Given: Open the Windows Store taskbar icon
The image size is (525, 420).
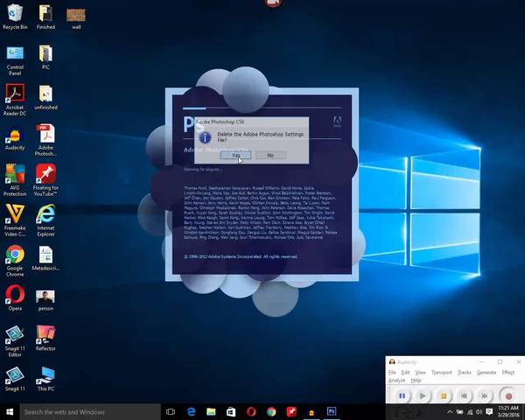Looking at the screenshot, I should (x=231, y=411).
